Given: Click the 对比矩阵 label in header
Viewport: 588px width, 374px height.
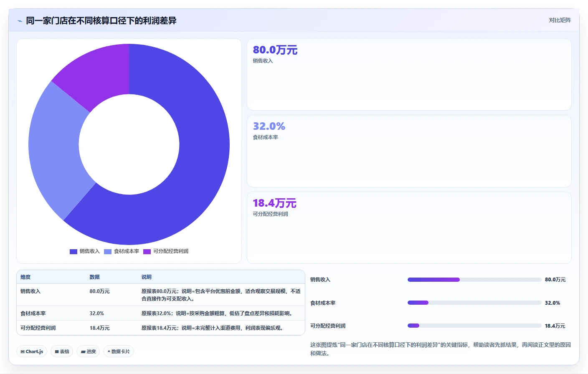Looking at the screenshot, I should coord(560,20).
